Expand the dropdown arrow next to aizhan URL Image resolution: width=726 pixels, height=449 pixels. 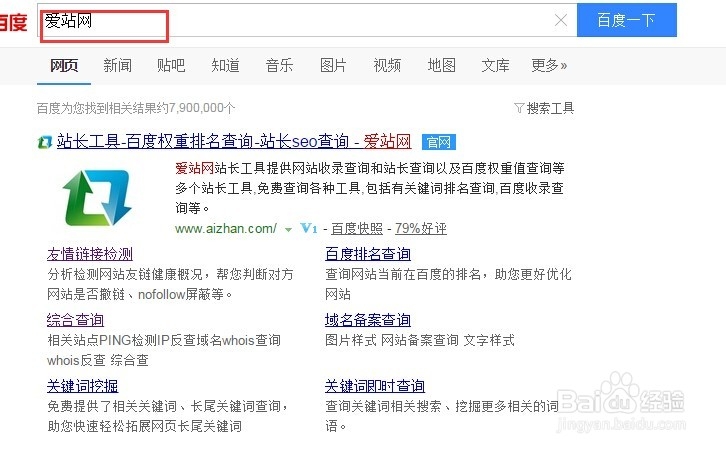tap(288, 229)
